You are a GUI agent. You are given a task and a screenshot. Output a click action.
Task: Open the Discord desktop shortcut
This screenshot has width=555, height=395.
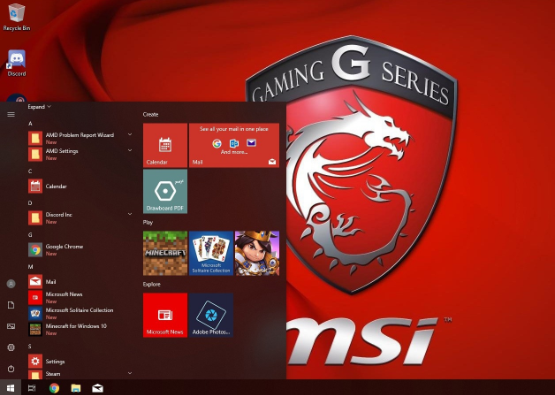(x=17, y=63)
